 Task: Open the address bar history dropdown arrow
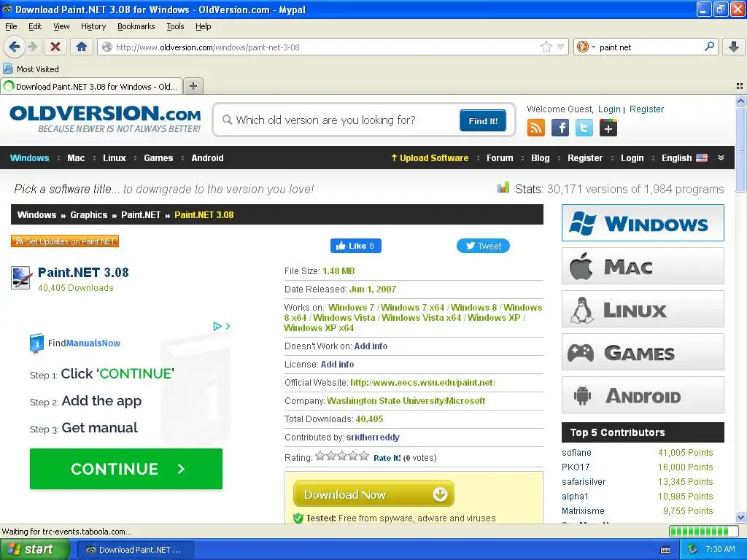pyautogui.click(x=561, y=47)
